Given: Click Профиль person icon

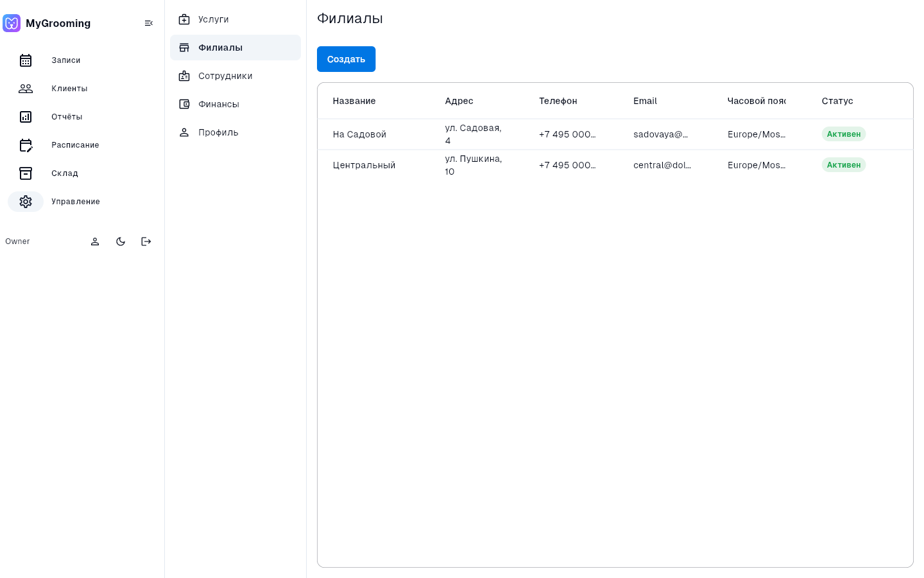Looking at the screenshot, I should coord(184,132).
